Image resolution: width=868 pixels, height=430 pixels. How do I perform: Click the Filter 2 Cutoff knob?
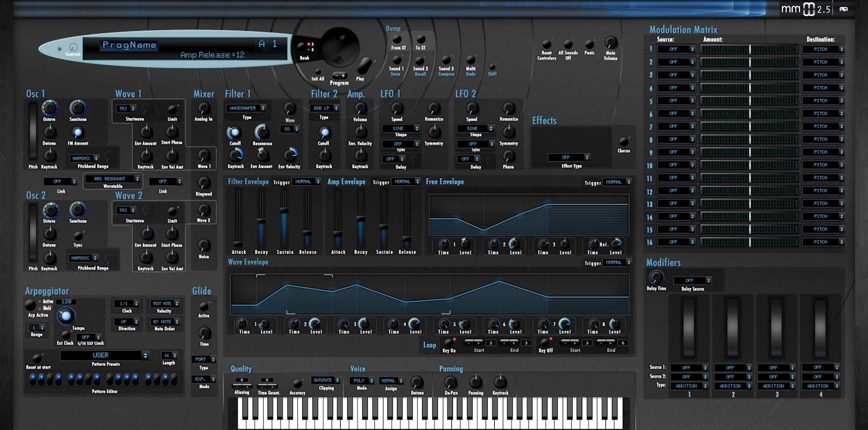(324, 132)
